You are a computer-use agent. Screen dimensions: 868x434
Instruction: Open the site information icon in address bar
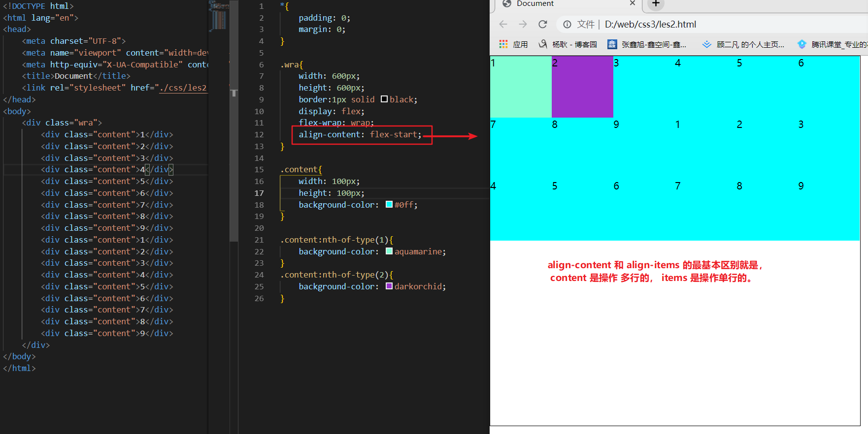pyautogui.click(x=567, y=25)
